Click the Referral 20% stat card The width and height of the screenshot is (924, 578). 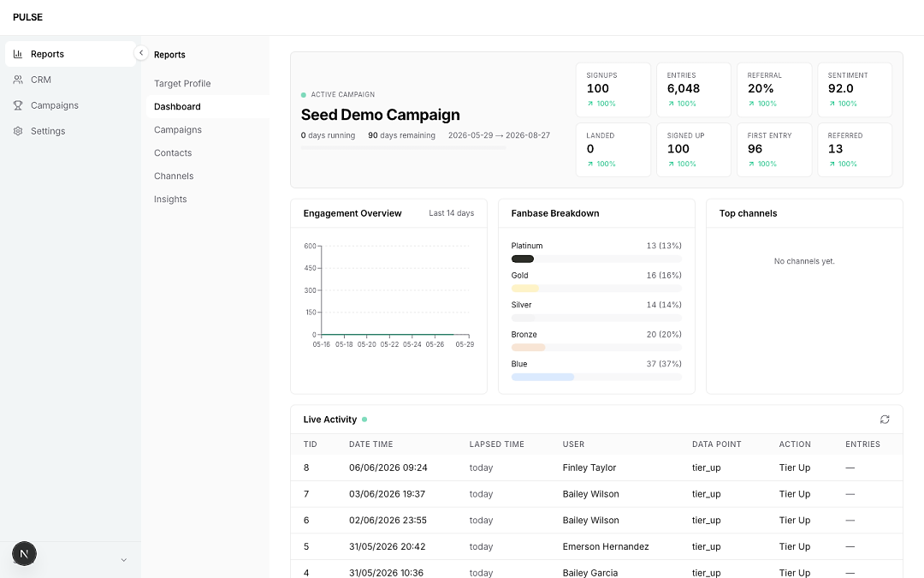pos(774,90)
